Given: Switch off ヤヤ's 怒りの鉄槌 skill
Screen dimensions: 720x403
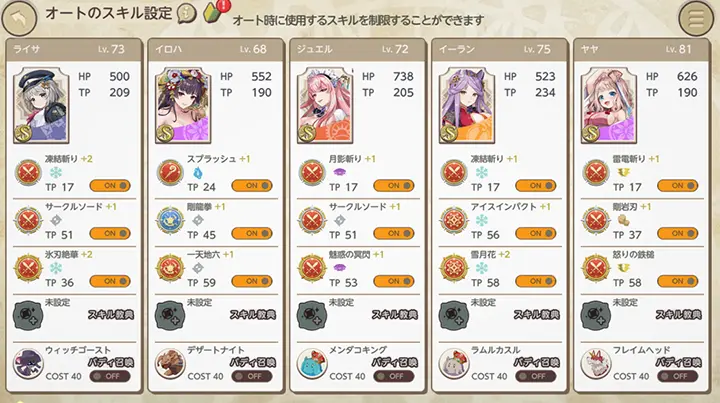Looking at the screenshot, I should click(678, 281).
